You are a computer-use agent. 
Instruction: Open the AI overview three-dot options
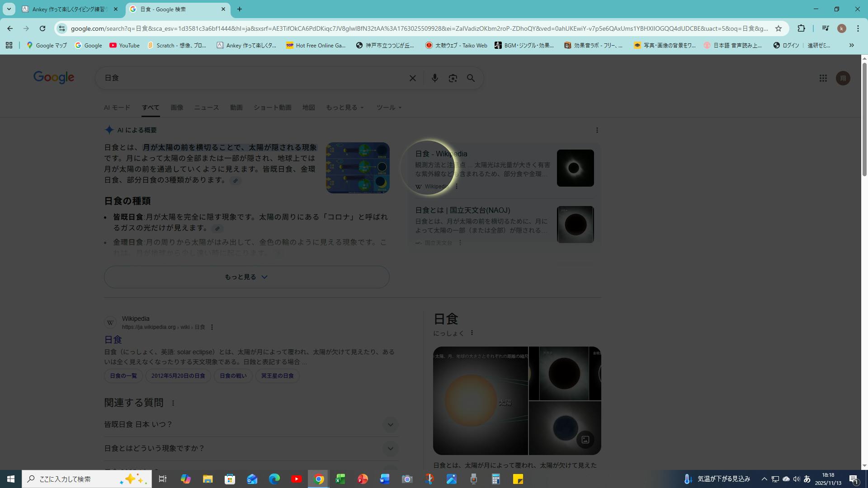click(x=597, y=130)
